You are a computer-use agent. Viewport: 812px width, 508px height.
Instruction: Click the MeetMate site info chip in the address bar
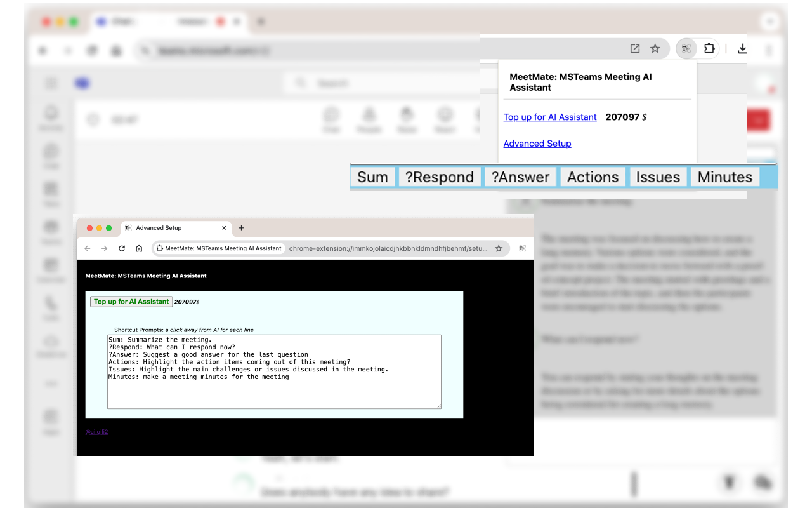(x=219, y=248)
